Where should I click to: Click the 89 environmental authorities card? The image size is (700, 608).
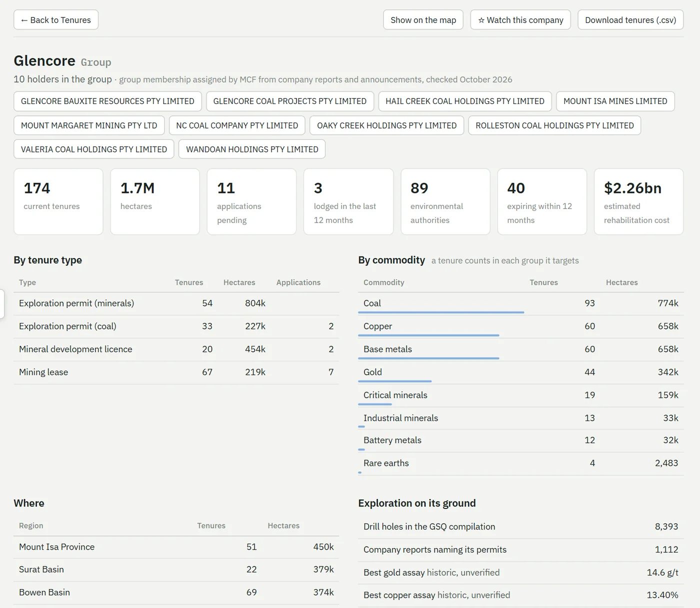(x=445, y=201)
